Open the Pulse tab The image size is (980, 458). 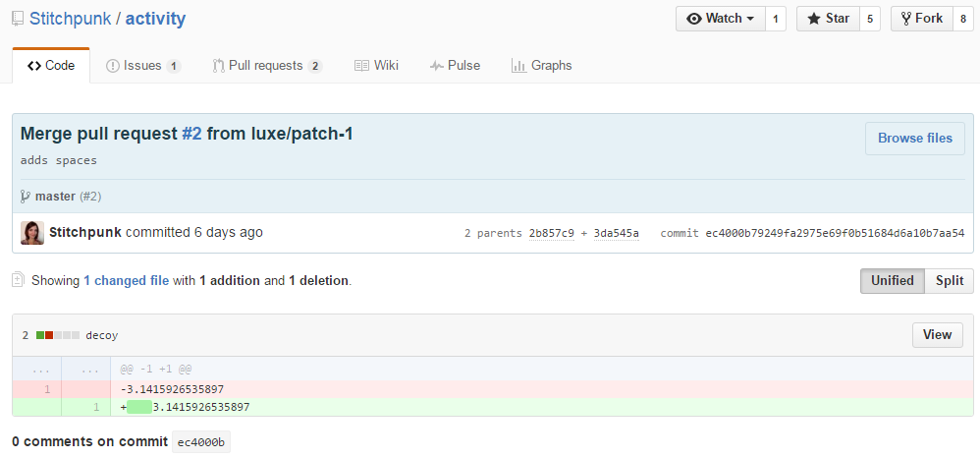coord(455,66)
